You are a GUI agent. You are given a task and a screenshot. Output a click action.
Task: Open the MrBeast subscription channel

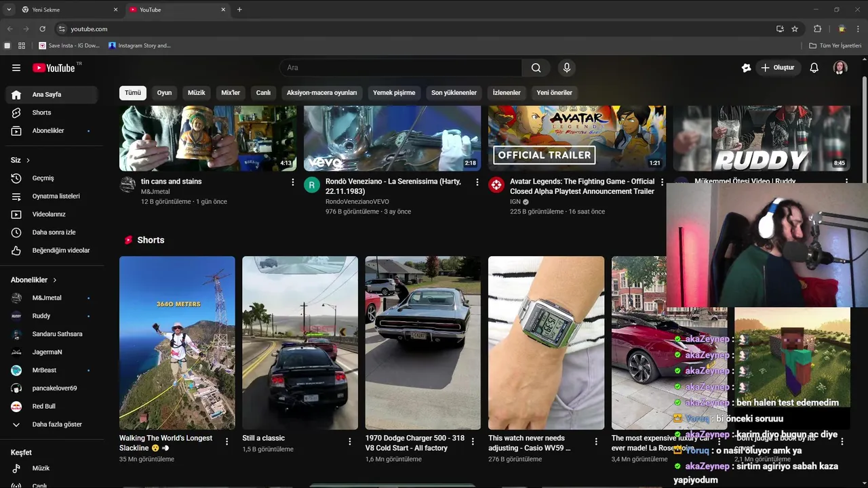(x=52, y=370)
